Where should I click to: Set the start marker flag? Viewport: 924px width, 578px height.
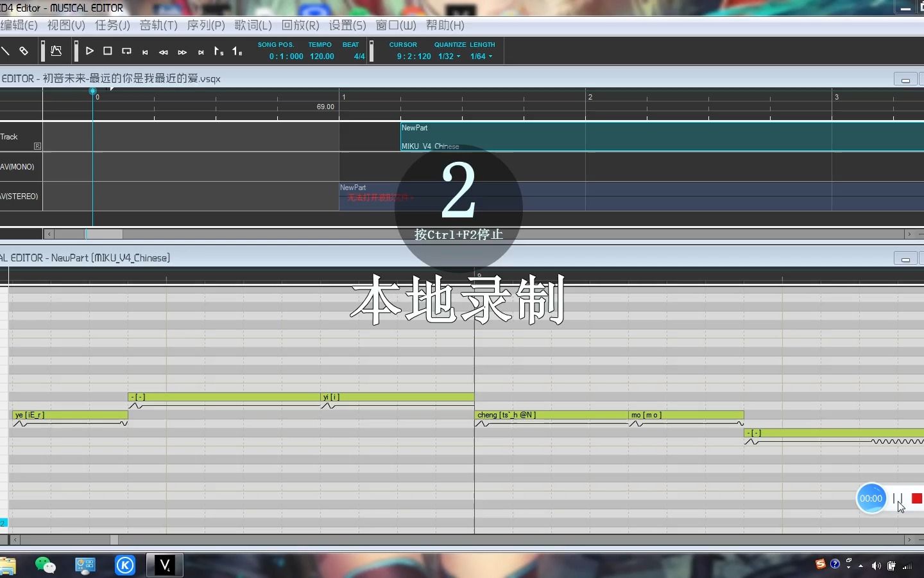(x=219, y=51)
